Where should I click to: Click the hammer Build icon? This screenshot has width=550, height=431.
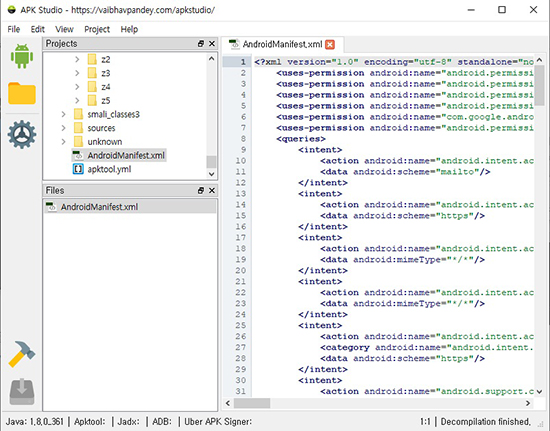tap(22, 354)
